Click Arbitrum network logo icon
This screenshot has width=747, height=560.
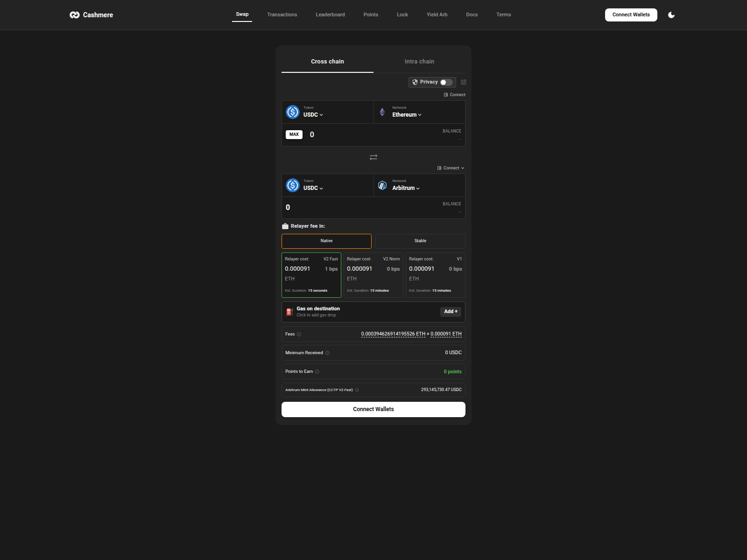pyautogui.click(x=382, y=185)
